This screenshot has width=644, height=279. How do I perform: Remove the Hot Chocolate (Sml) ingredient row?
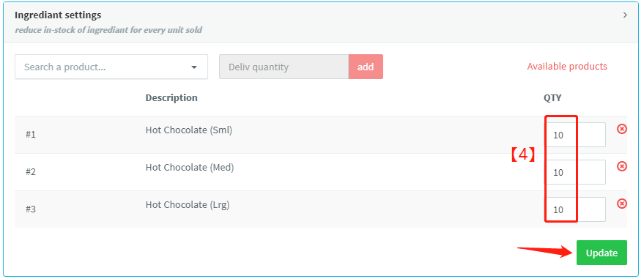point(622,129)
